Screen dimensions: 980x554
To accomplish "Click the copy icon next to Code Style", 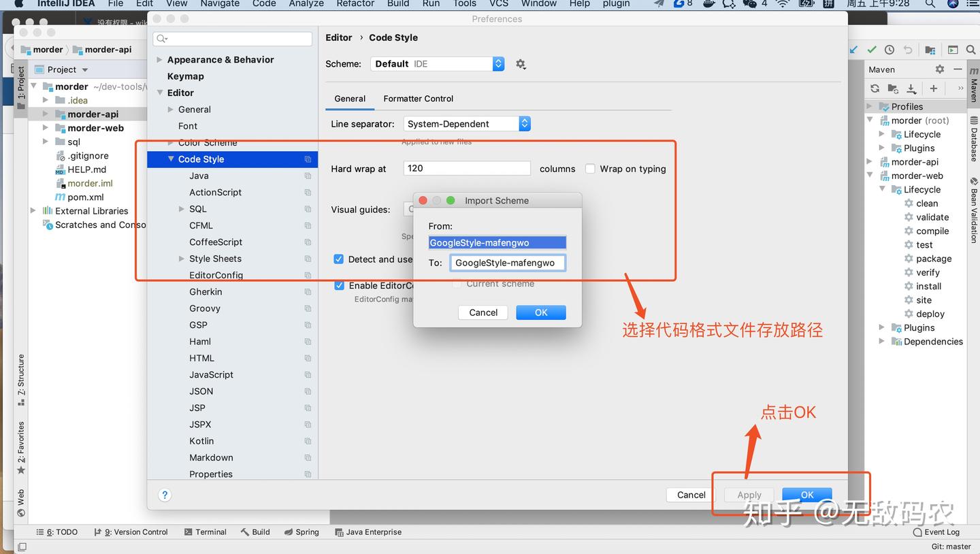I will [308, 159].
